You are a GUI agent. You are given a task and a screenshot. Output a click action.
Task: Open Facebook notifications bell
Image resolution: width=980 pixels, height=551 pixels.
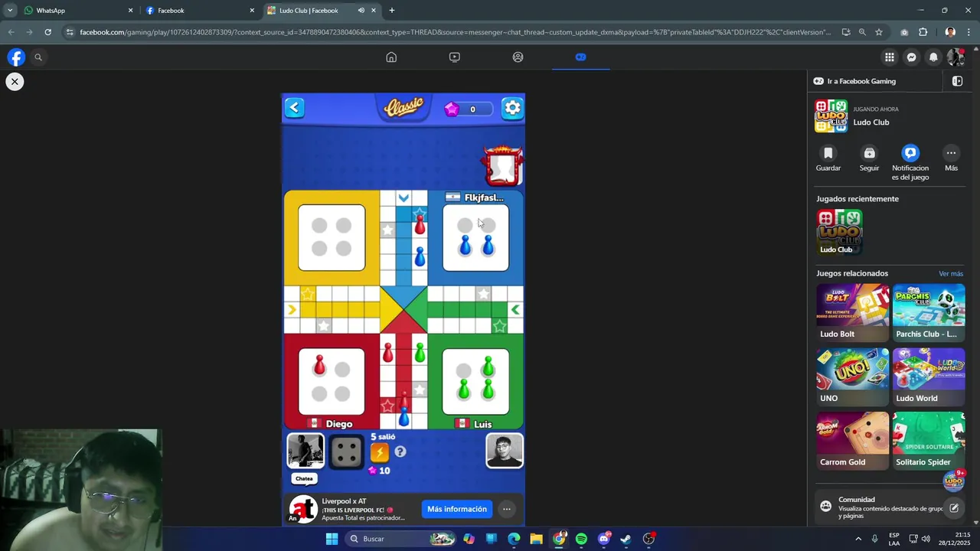click(x=933, y=57)
